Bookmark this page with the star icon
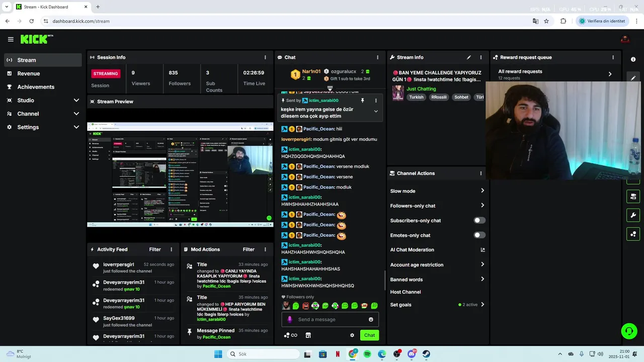Screen dimensions: 644x362 pyautogui.click(x=546, y=21)
